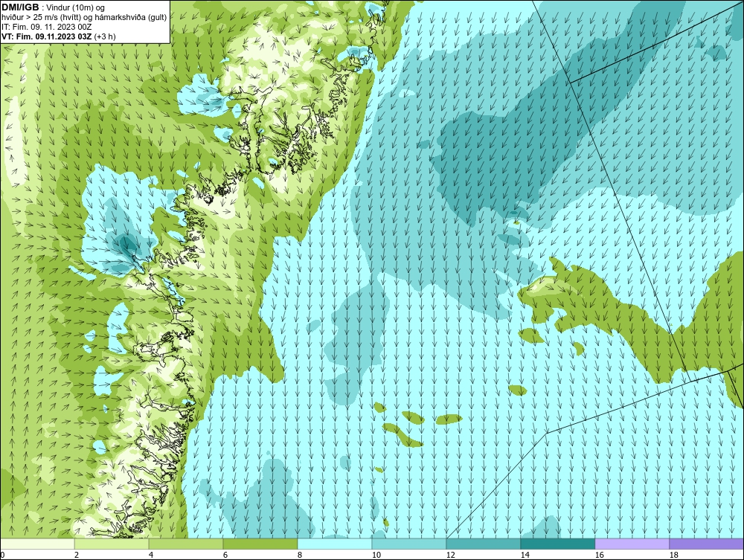The width and height of the screenshot is (744, 560).
Task: Click the 16–18 m/s light purple swatch
Action: pyautogui.click(x=632, y=544)
